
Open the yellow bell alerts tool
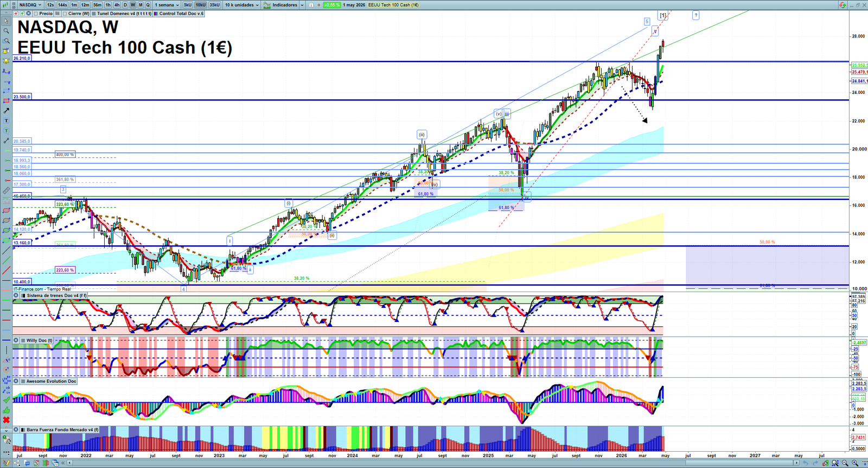tap(7, 61)
